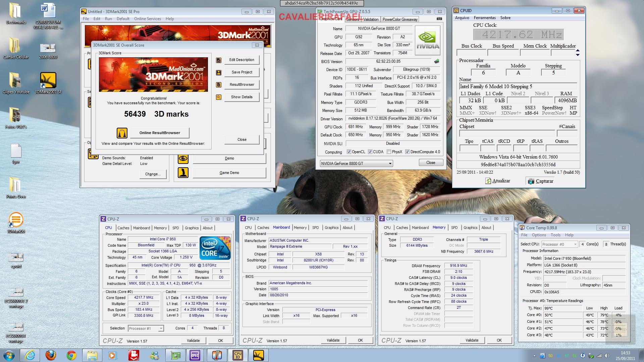Open the CPU-Z Processor #1 selection dropdown
Screen dimensions: 644x362
(x=146, y=328)
